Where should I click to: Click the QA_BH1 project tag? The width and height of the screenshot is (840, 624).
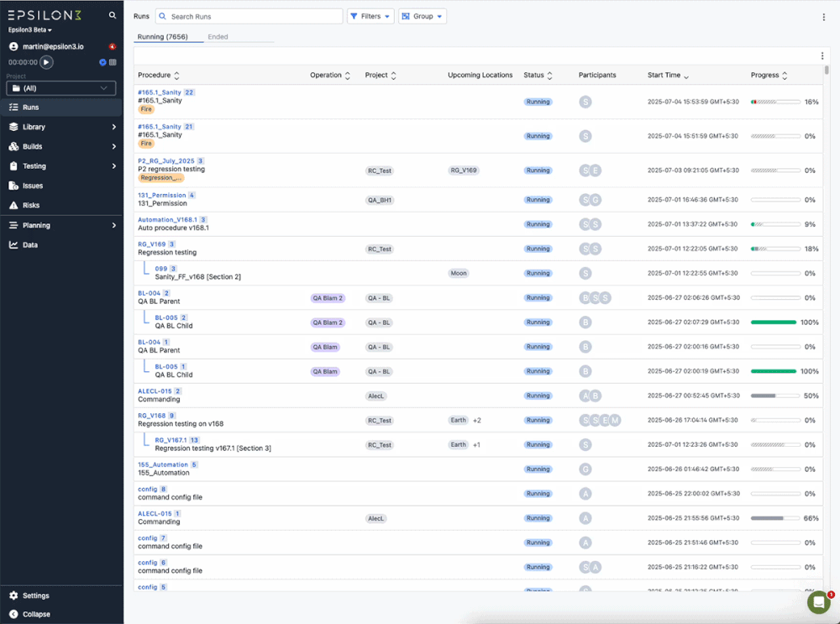coord(380,200)
